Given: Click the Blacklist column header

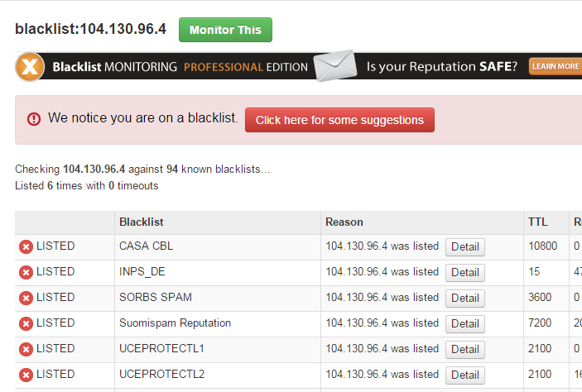Looking at the screenshot, I should point(141,222).
